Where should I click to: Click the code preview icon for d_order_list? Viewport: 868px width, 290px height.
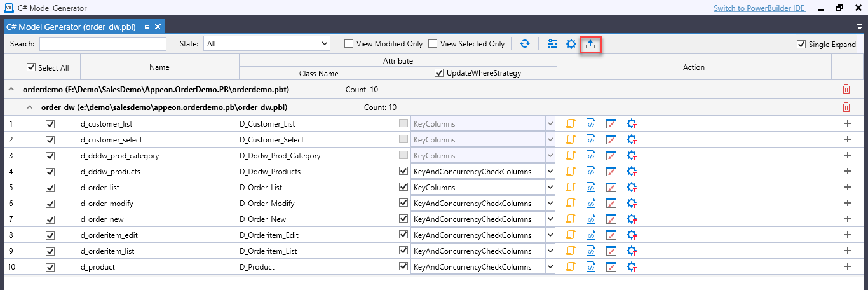pos(590,188)
